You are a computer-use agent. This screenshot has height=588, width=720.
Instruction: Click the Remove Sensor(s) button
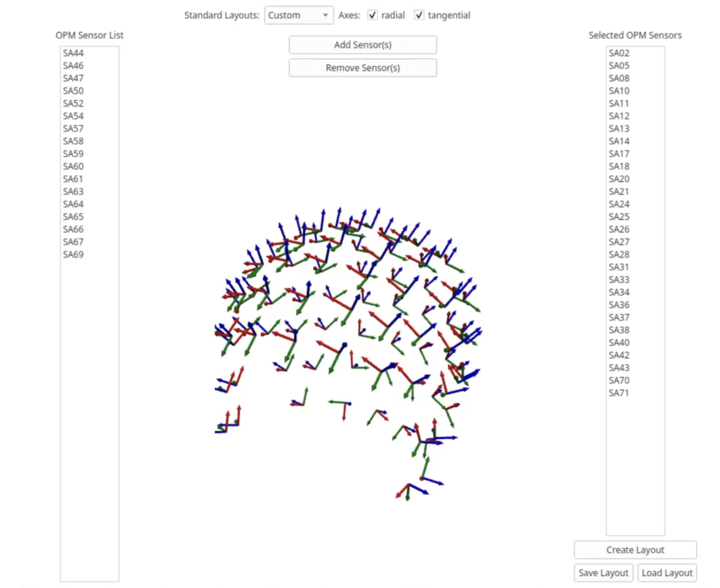click(362, 68)
